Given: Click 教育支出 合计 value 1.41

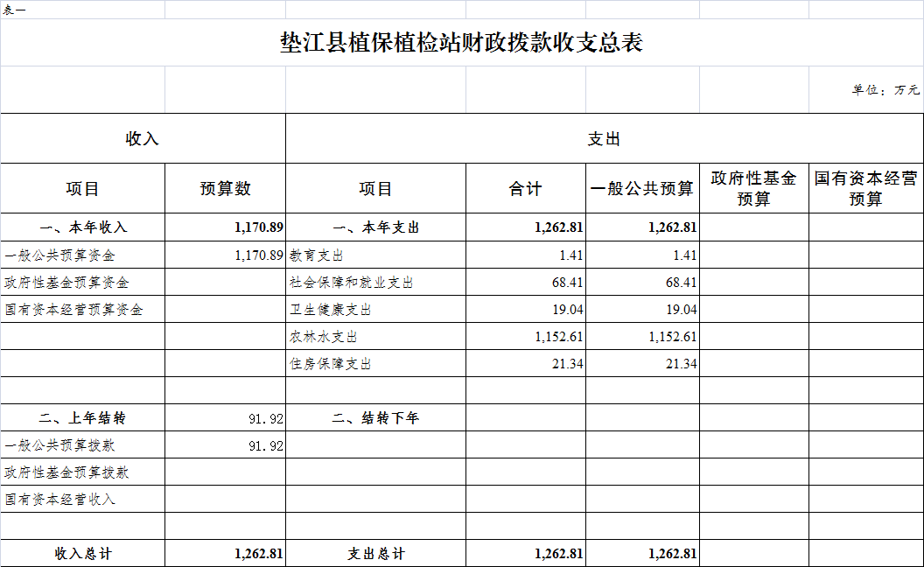Looking at the screenshot, I should (571, 255).
